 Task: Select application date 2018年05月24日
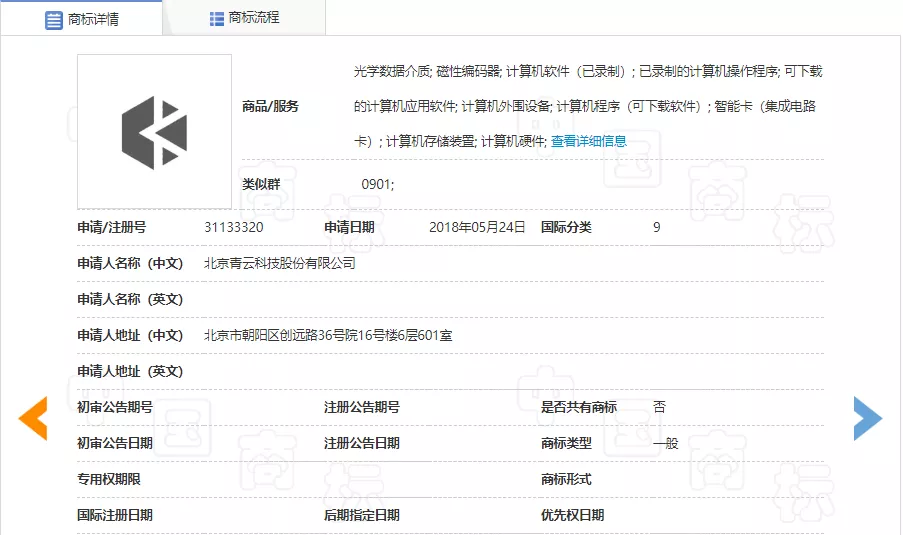pyautogui.click(x=477, y=227)
